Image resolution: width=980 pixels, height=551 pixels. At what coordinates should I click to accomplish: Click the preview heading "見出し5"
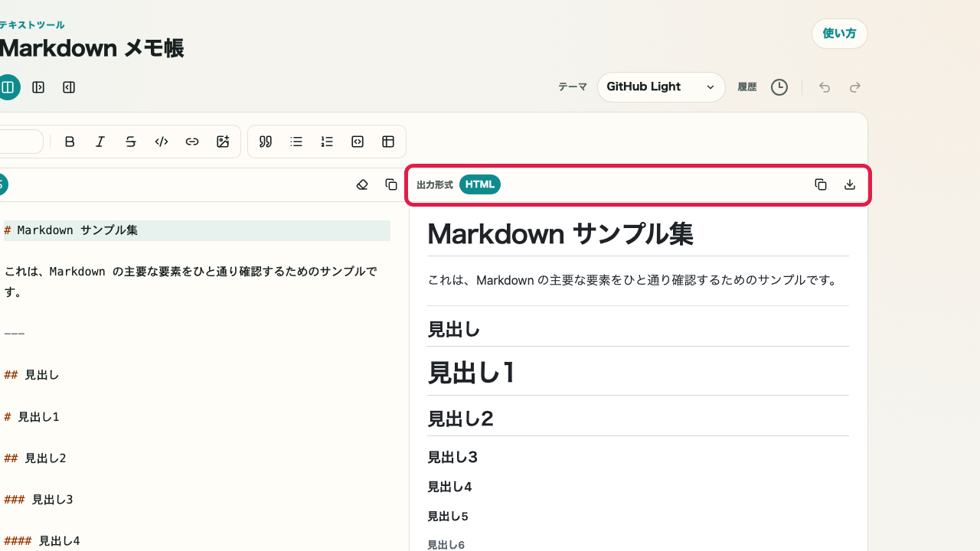[x=448, y=517]
